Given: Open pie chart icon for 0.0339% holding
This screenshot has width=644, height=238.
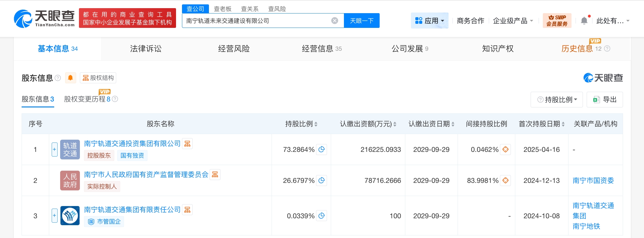Looking at the screenshot, I should tap(321, 216).
